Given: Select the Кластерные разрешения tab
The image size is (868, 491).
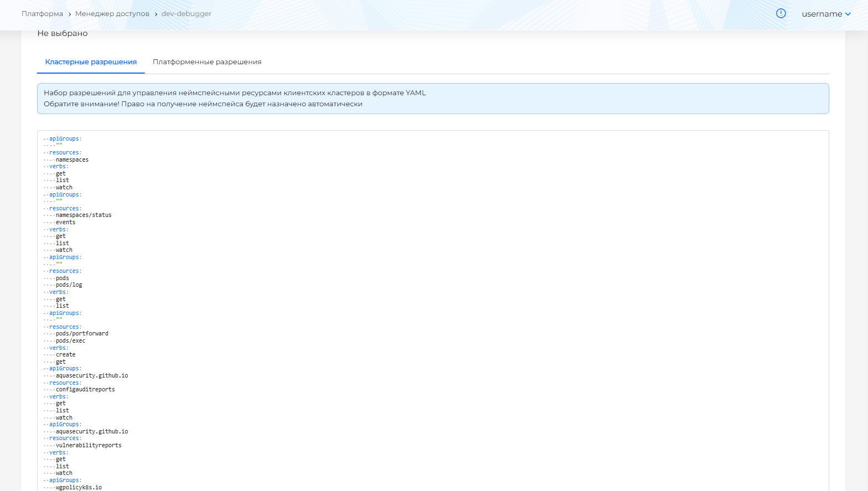Looking at the screenshot, I should 91,62.
